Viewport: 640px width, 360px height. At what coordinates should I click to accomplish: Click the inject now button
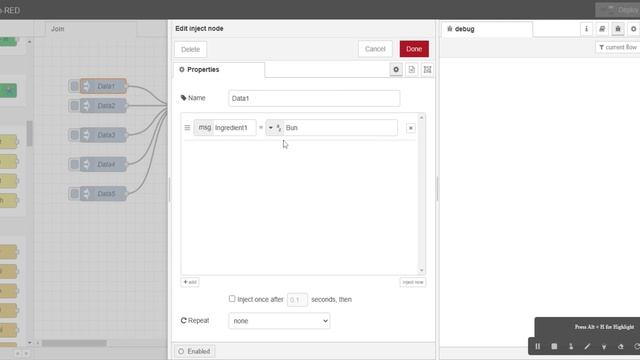(x=413, y=282)
